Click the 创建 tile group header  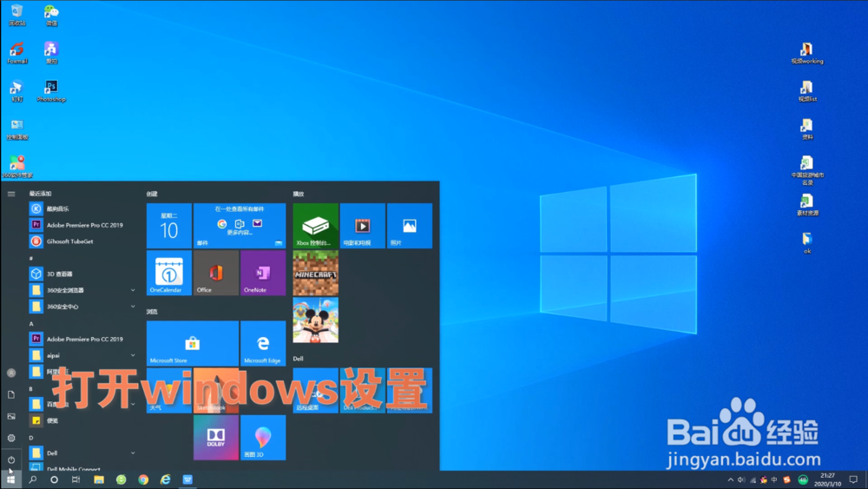152,194
